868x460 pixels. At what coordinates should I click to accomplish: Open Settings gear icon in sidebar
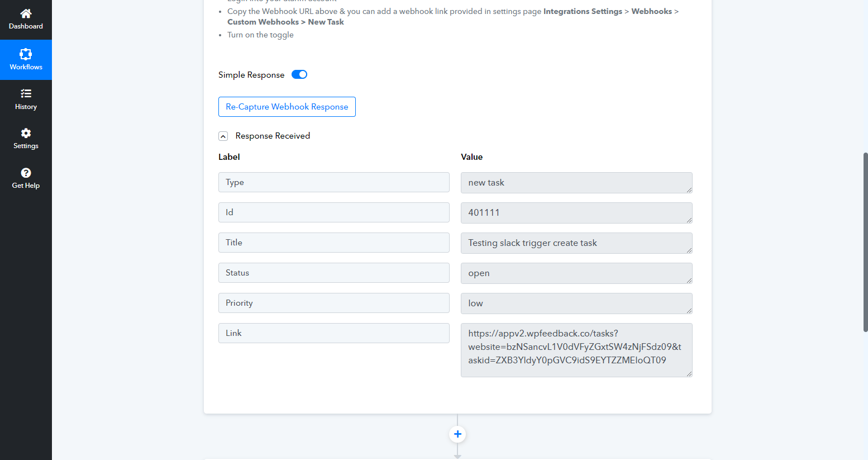(26, 133)
